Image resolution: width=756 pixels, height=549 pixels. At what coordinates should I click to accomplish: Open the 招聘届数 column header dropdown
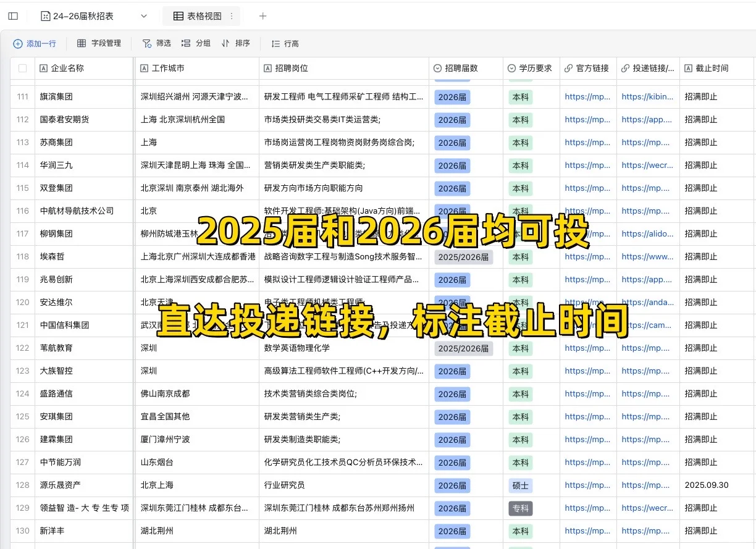(x=466, y=69)
